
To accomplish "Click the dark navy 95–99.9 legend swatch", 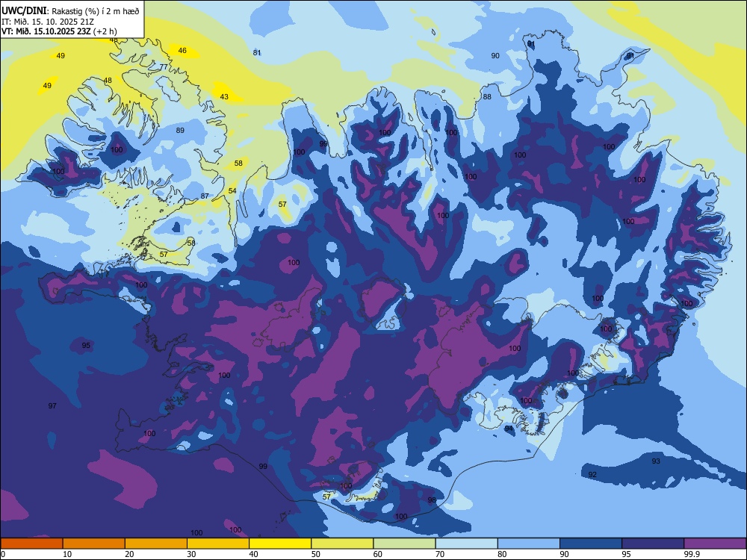I will coord(653,544).
